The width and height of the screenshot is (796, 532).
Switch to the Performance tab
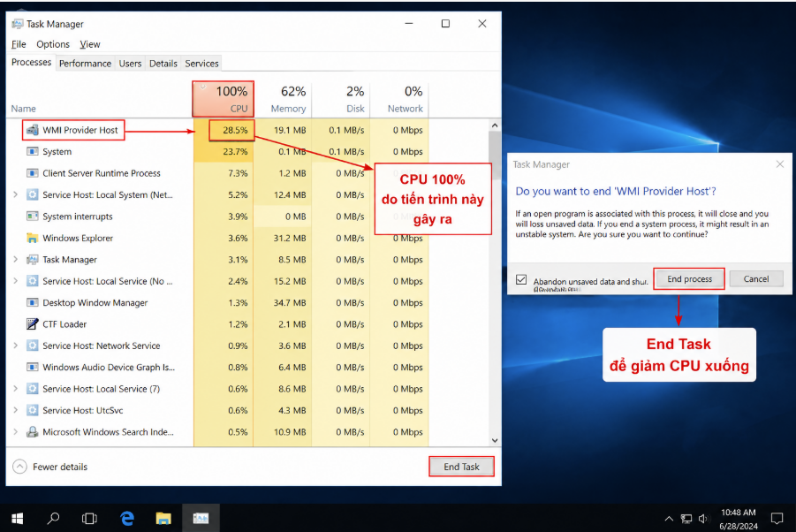[x=85, y=64]
